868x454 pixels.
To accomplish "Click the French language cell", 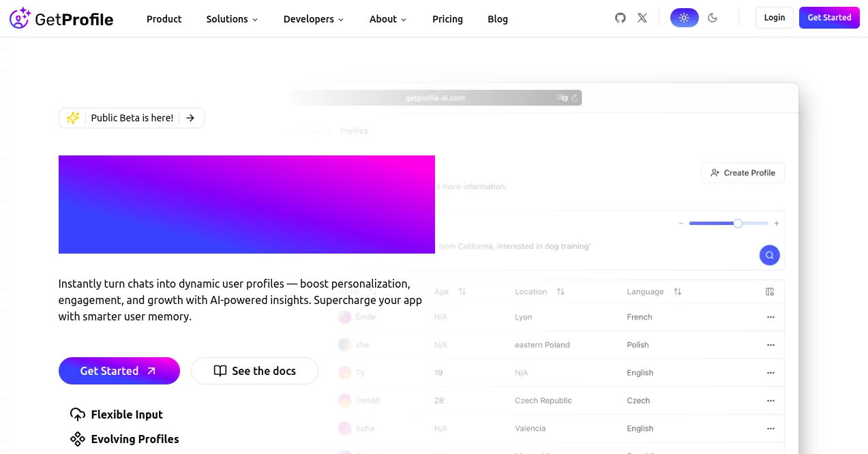I will tap(640, 317).
